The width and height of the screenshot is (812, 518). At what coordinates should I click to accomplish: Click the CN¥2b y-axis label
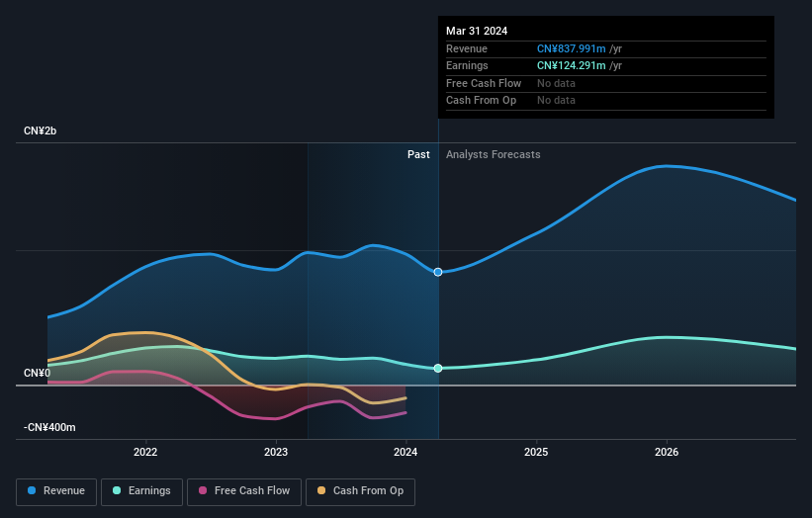coord(40,130)
